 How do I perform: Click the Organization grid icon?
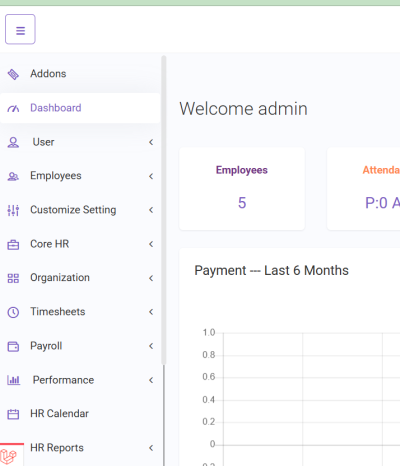coord(13,278)
